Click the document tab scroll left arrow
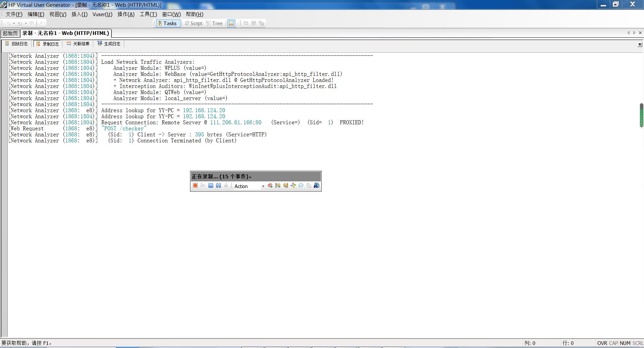This screenshot has height=348, width=644. [x=628, y=33]
